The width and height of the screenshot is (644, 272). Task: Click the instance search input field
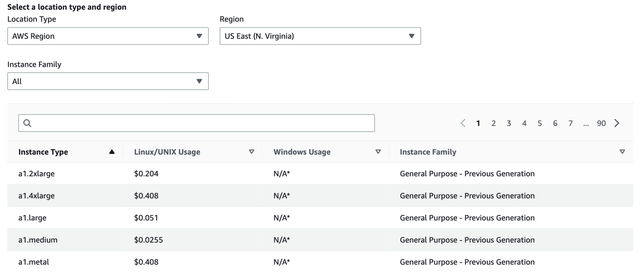point(197,123)
